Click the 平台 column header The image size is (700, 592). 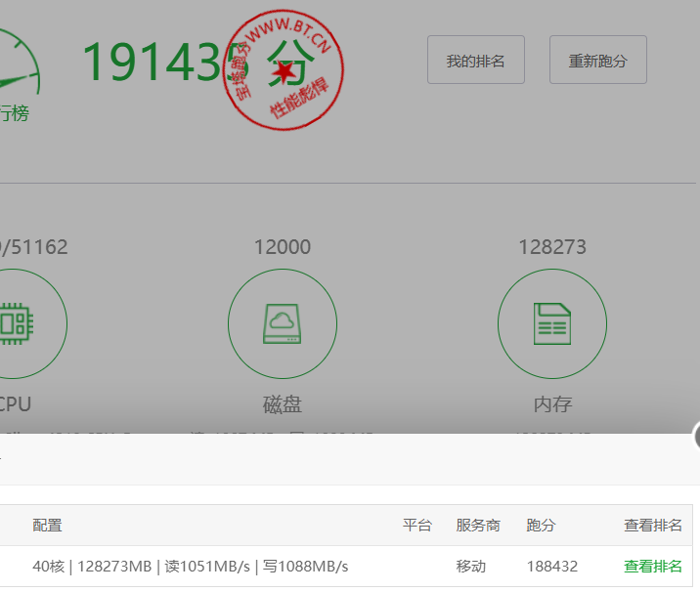[417, 525]
